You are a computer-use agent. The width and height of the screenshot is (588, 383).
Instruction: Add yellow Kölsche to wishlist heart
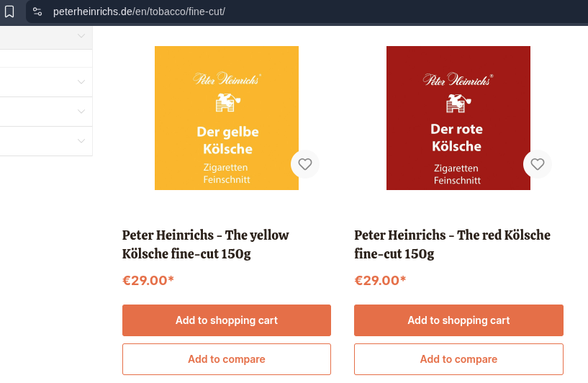tap(305, 164)
